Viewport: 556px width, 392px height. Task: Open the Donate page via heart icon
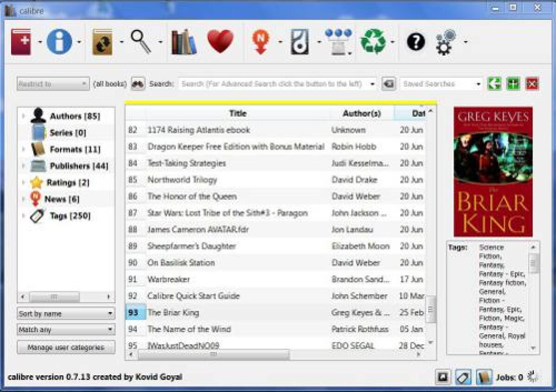(x=221, y=41)
